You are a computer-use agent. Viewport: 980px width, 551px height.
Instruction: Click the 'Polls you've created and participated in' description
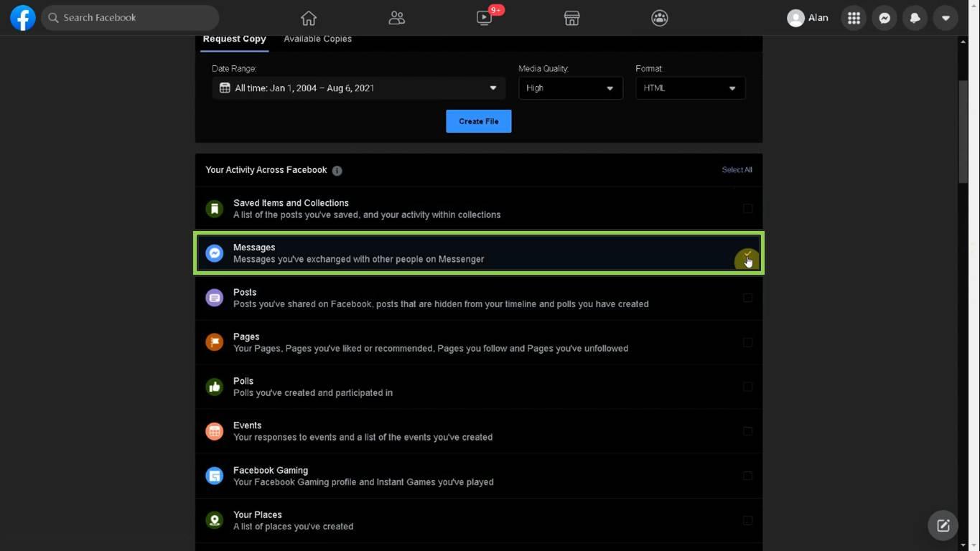coord(313,393)
